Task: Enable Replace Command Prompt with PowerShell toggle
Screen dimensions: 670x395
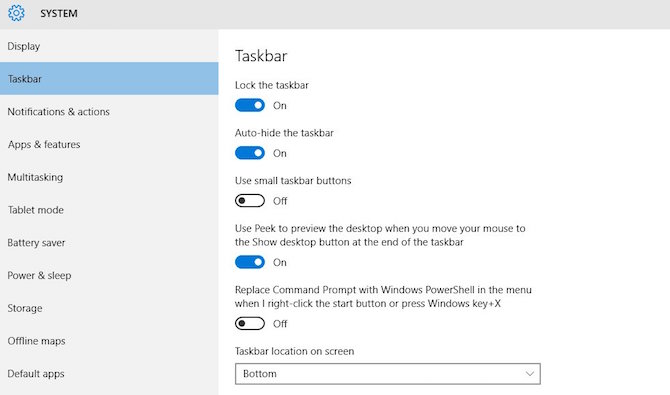Action: pyautogui.click(x=250, y=324)
